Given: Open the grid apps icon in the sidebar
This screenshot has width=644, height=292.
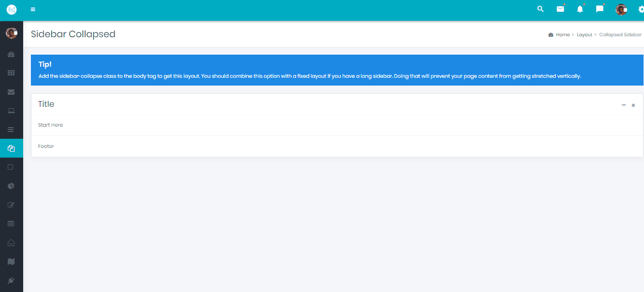Looking at the screenshot, I should (11, 73).
